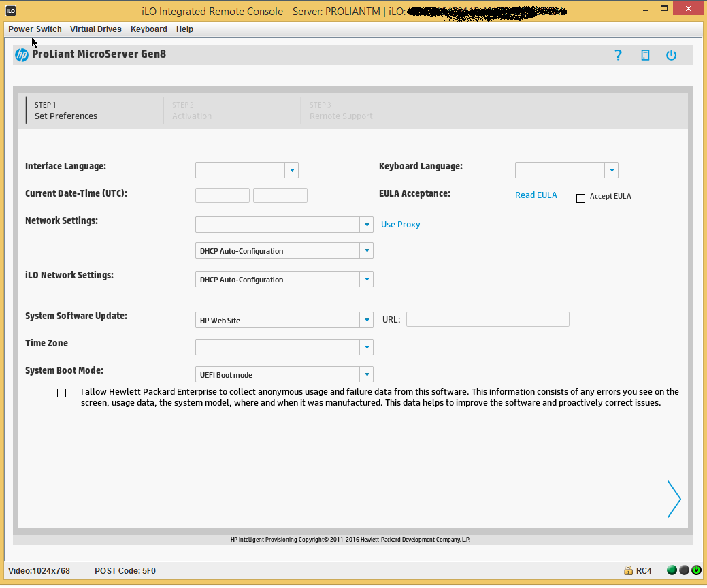This screenshot has height=588, width=707.
Task: Click the green power status indicator
Action: 696,570
